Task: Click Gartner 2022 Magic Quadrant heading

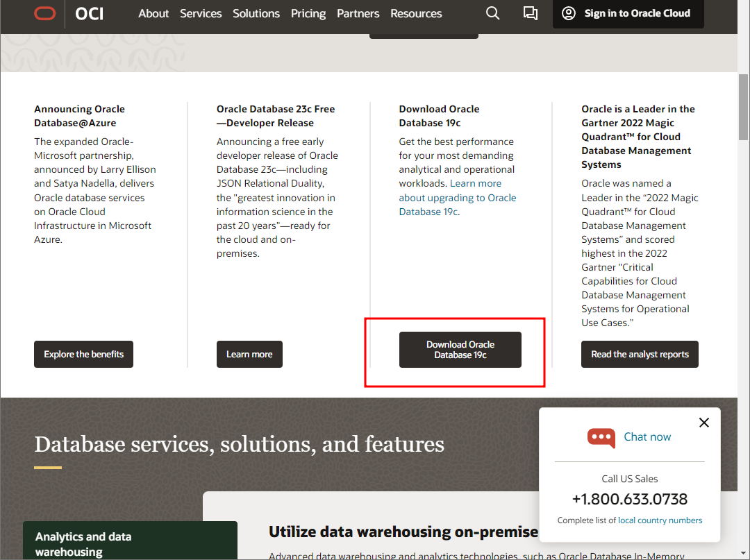Action: tap(638, 137)
